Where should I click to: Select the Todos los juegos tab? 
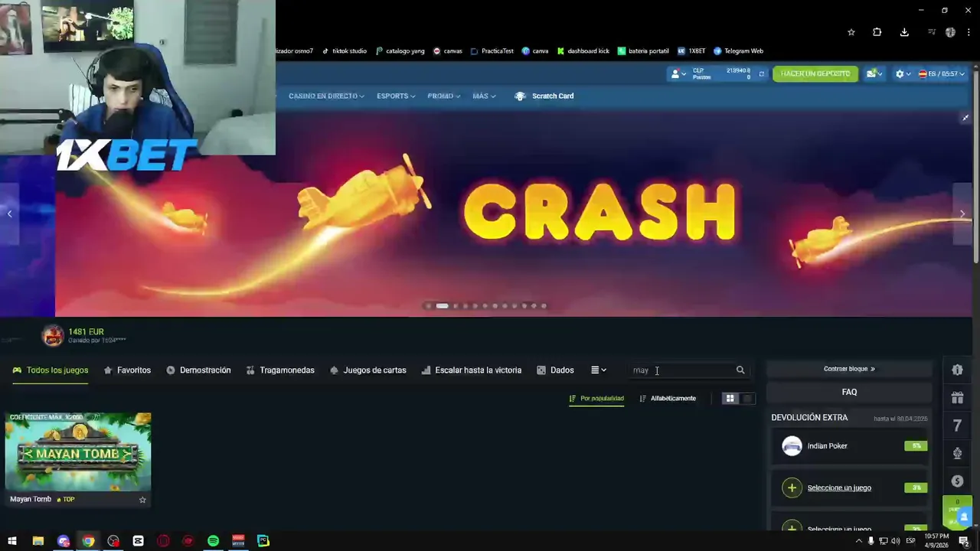51,370
